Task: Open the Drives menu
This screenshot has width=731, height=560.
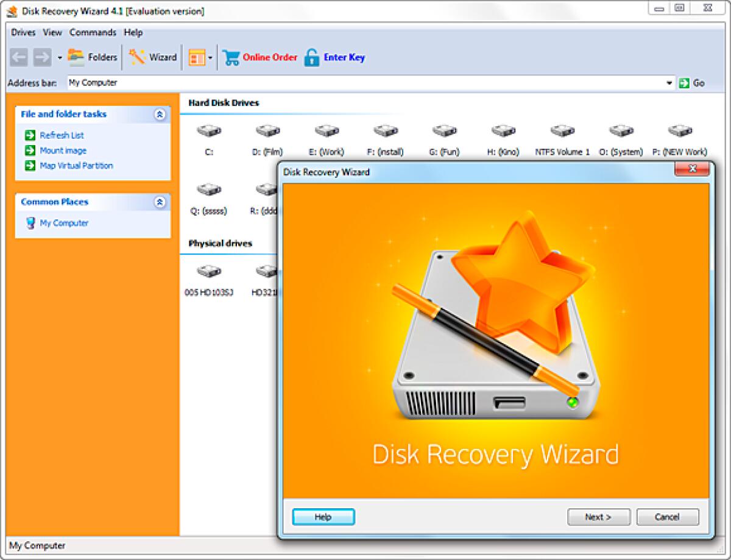Action: tap(23, 32)
